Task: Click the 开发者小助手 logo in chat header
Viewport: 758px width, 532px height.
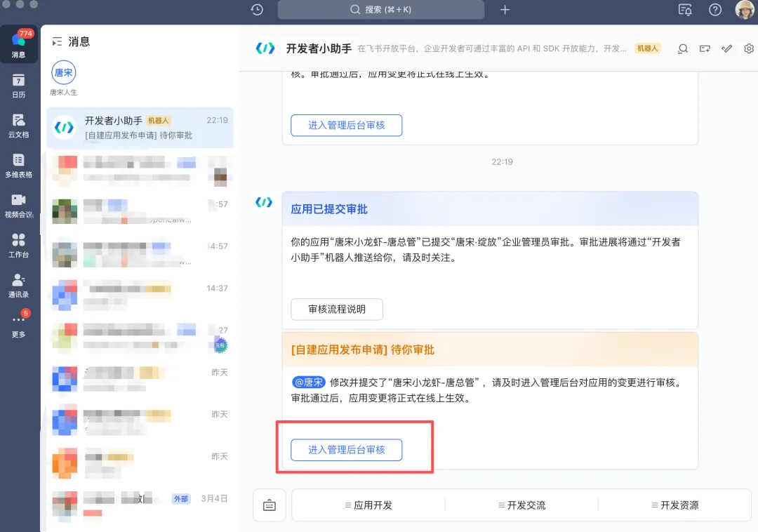Action: click(265, 48)
